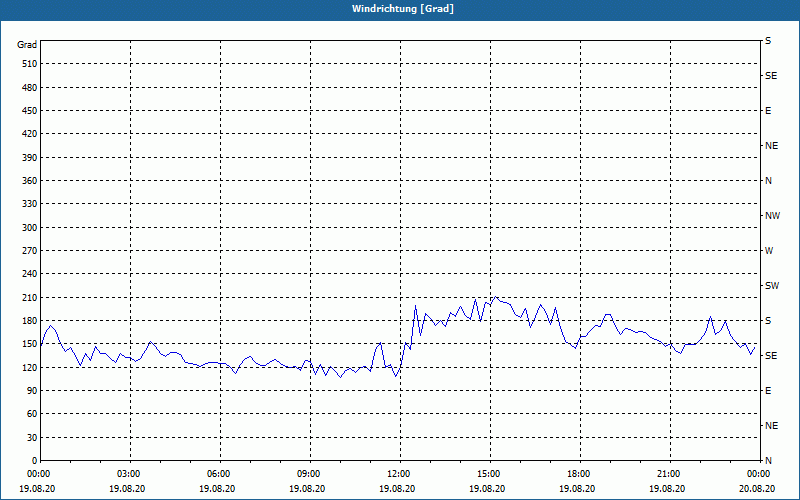Select the 480 y-axis value

[x=30, y=87]
